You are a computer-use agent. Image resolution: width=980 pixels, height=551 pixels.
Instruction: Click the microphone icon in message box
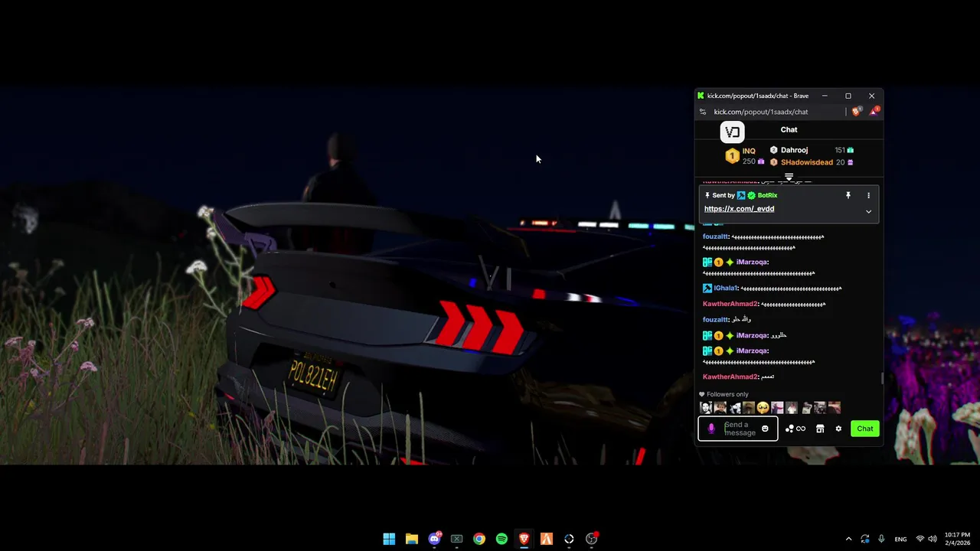tap(711, 429)
